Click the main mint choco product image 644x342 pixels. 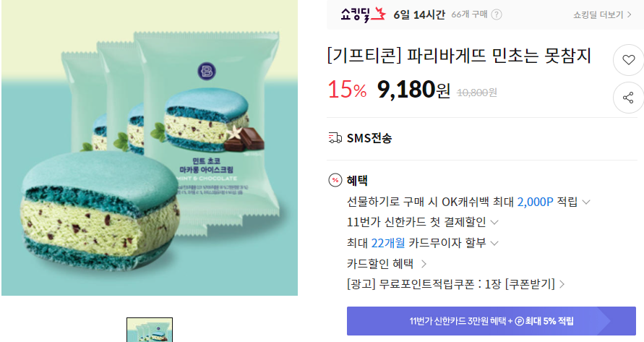150,148
